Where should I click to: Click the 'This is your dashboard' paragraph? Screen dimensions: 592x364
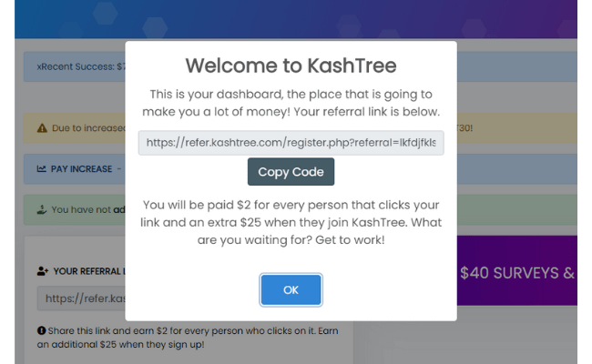coord(291,103)
